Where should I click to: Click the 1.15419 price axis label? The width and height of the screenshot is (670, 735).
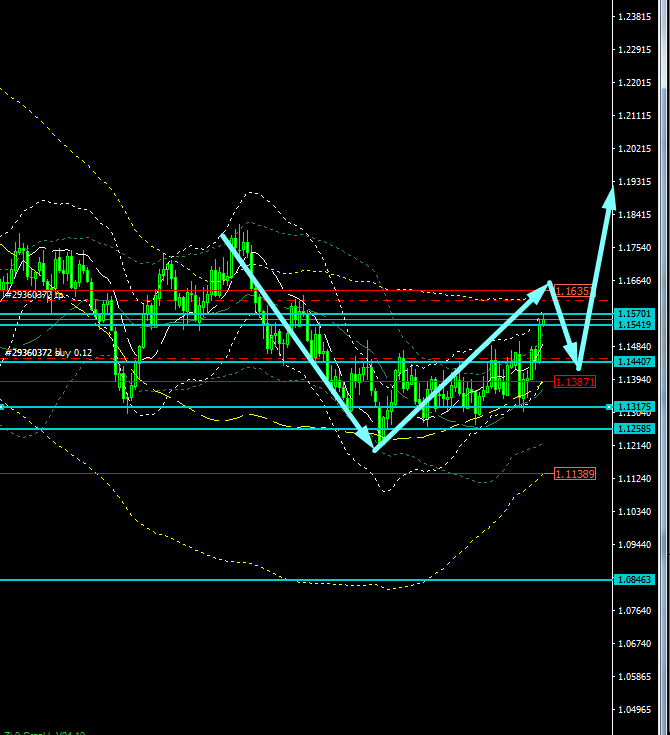click(635, 325)
